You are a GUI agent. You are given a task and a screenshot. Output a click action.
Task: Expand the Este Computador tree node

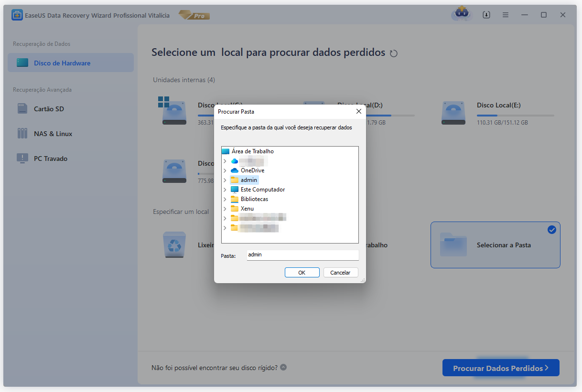(x=225, y=190)
